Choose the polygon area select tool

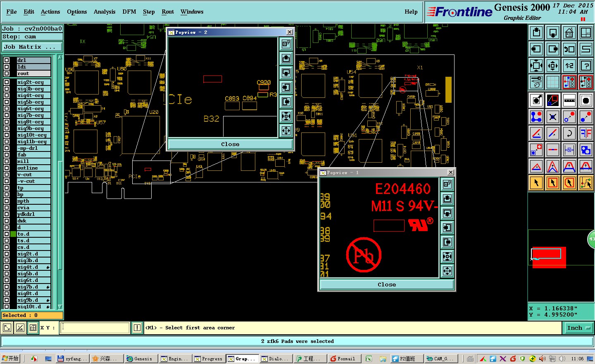tap(569, 183)
